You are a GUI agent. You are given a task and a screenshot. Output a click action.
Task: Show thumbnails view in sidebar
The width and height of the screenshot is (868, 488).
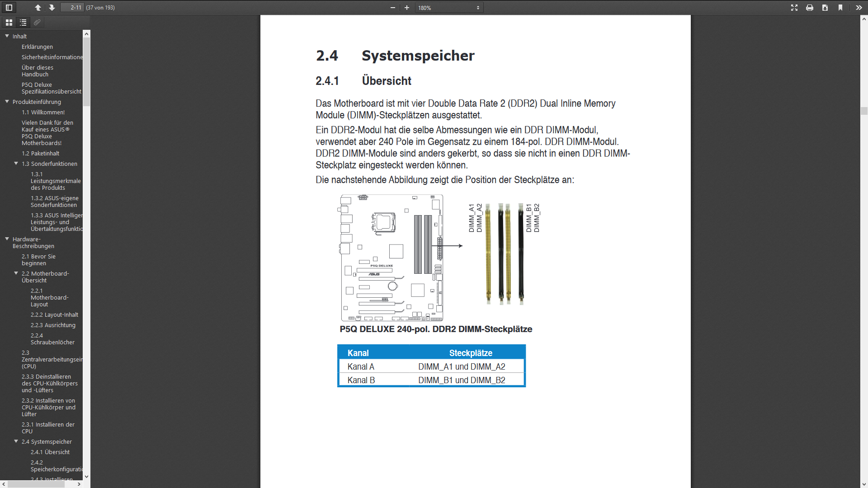coord(9,22)
